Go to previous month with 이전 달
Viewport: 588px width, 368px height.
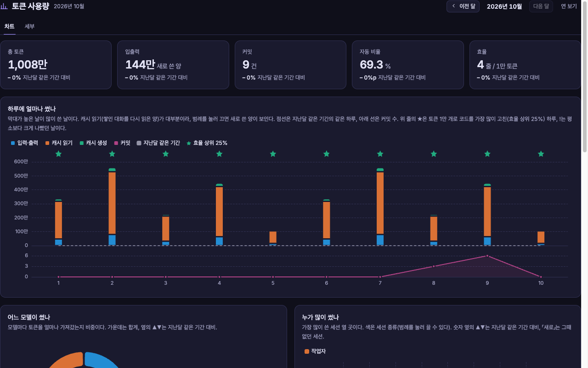pos(463,6)
